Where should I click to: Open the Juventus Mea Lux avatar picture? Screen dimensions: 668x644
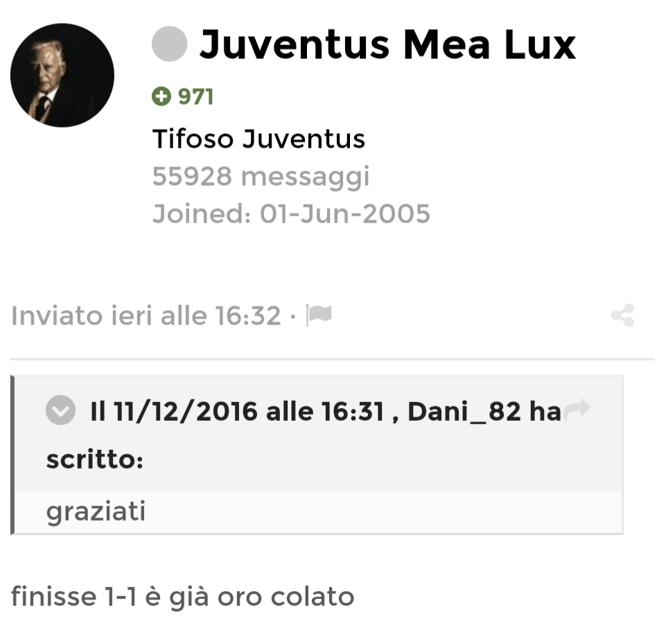[x=62, y=76]
